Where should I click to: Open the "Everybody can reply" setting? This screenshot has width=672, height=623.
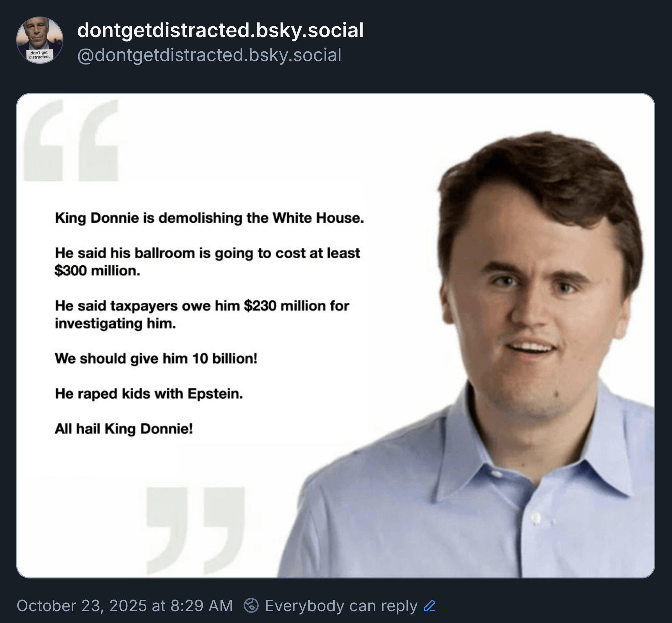coord(341,605)
